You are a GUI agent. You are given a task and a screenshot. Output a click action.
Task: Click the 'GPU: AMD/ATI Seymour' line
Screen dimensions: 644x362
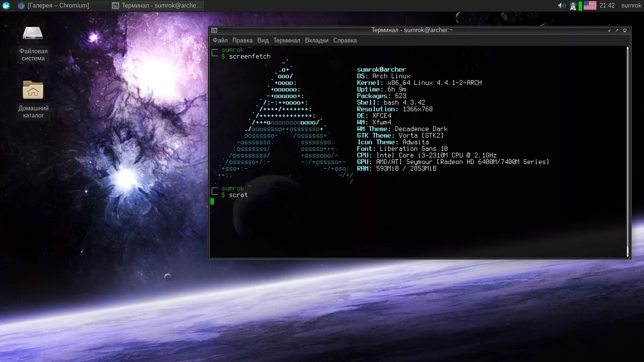[x=453, y=162]
